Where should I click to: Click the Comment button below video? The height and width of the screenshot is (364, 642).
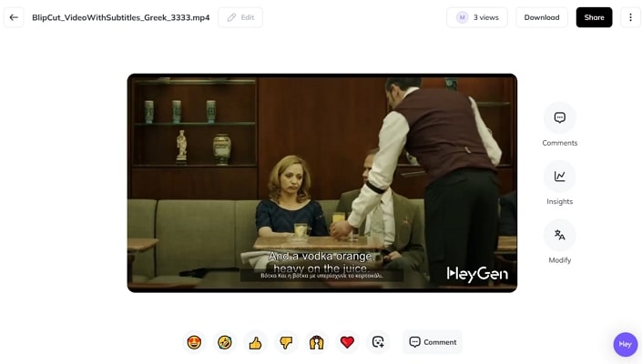point(433,342)
